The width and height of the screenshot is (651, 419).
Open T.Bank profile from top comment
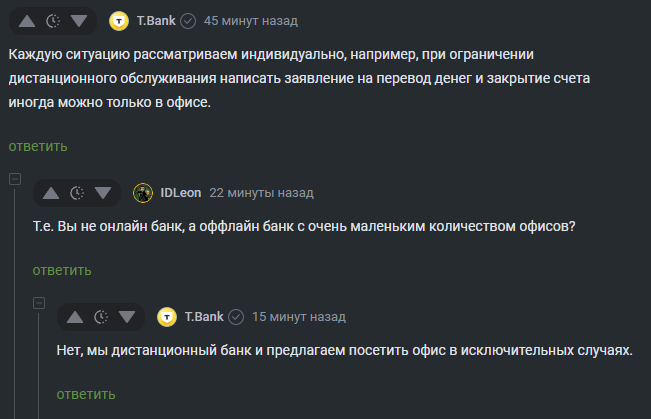[x=155, y=20]
